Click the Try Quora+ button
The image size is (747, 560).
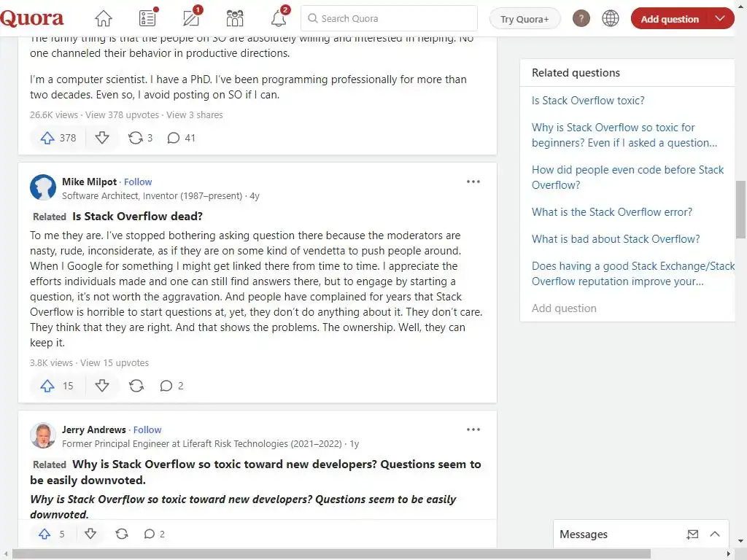click(525, 19)
